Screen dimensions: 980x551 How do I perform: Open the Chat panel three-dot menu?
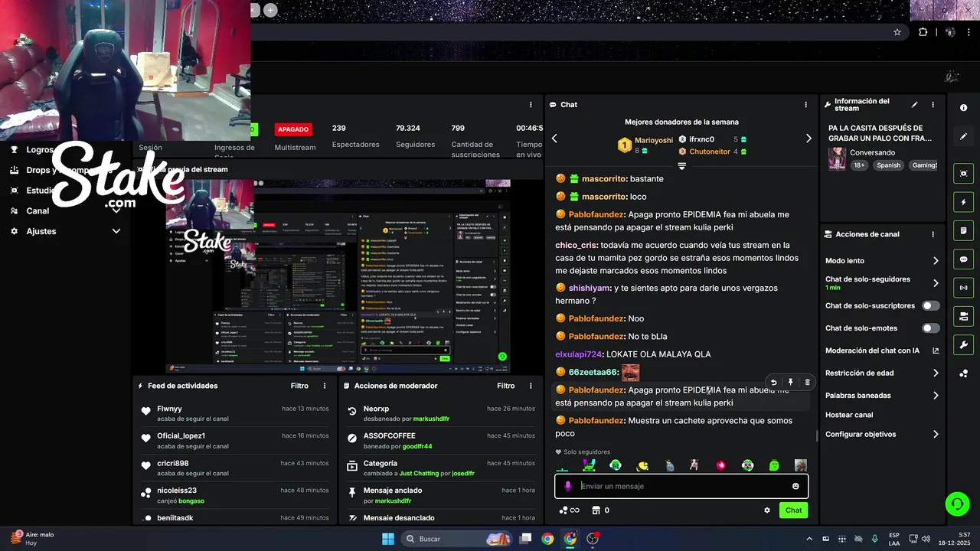pyautogui.click(x=805, y=105)
